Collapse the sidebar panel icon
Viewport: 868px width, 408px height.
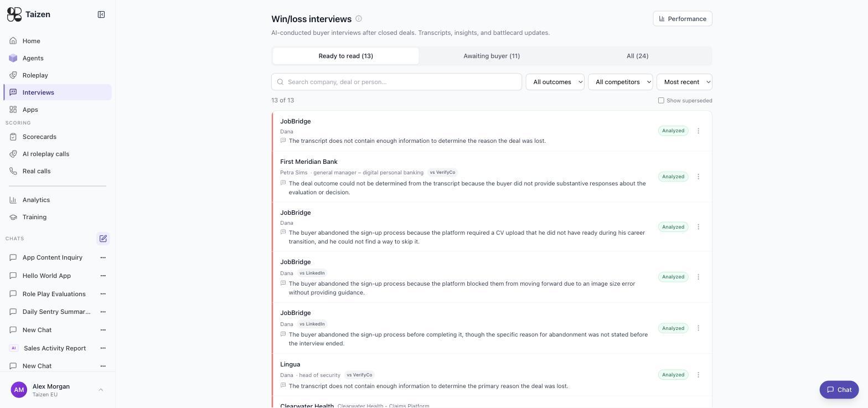[x=101, y=14]
